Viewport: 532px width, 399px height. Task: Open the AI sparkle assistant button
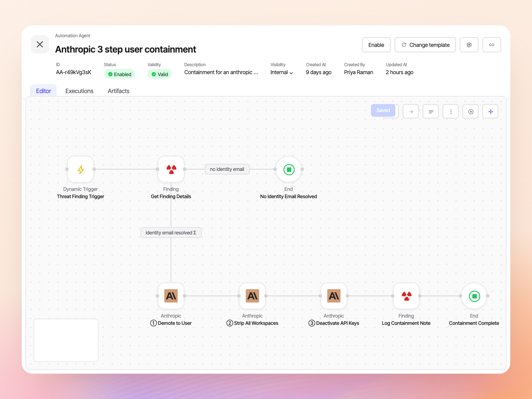click(x=491, y=112)
